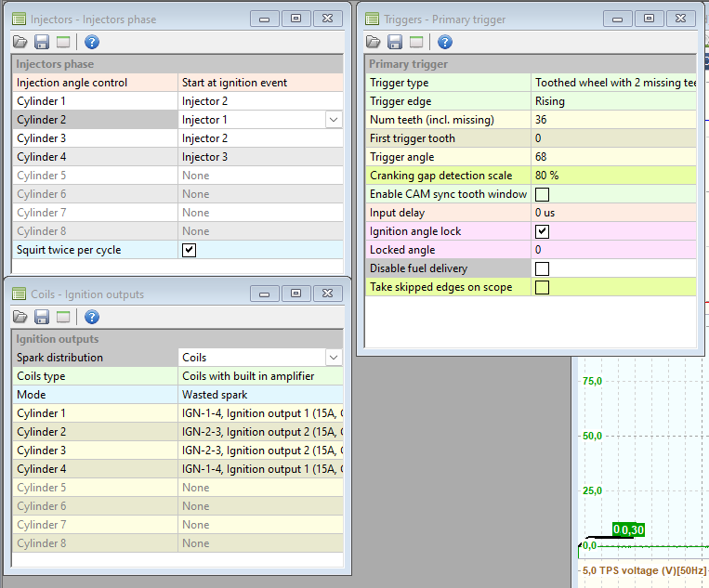The image size is (709, 588).
Task: Click Cylinder 8 None in Ignition outputs
Action: (x=260, y=543)
